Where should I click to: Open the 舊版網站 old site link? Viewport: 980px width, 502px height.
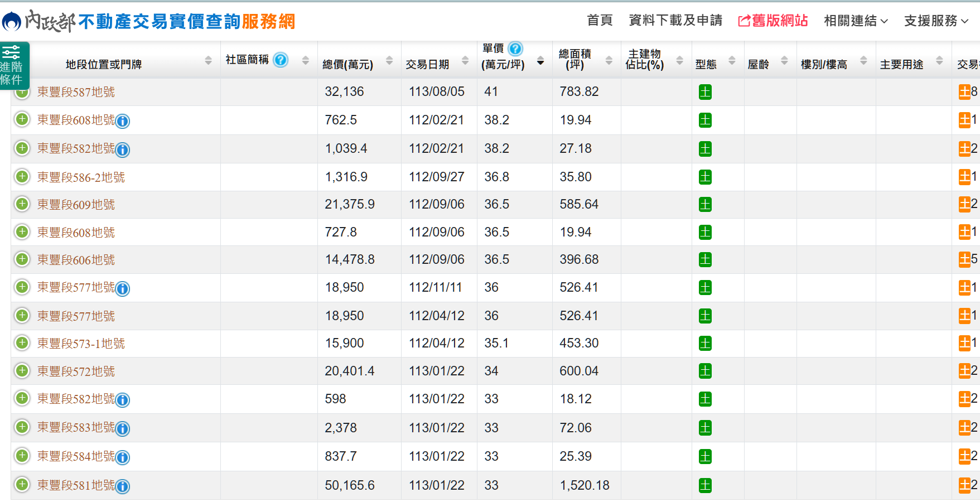click(773, 21)
